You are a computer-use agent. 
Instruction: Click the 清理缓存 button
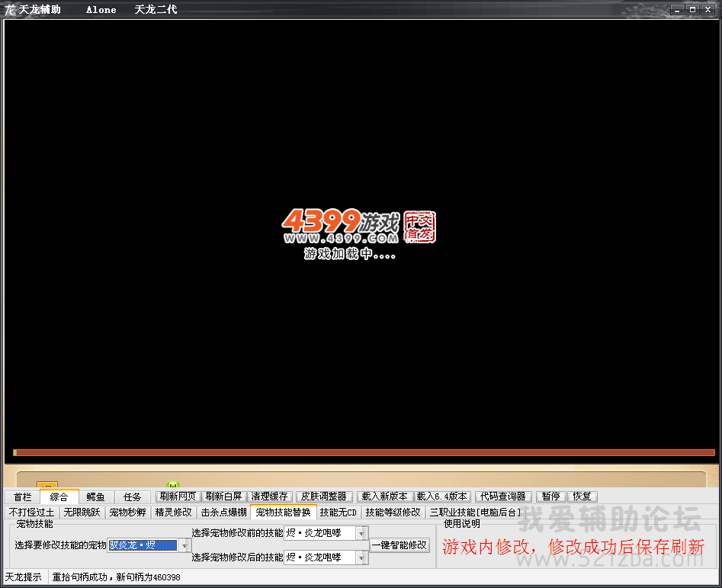tap(269, 496)
